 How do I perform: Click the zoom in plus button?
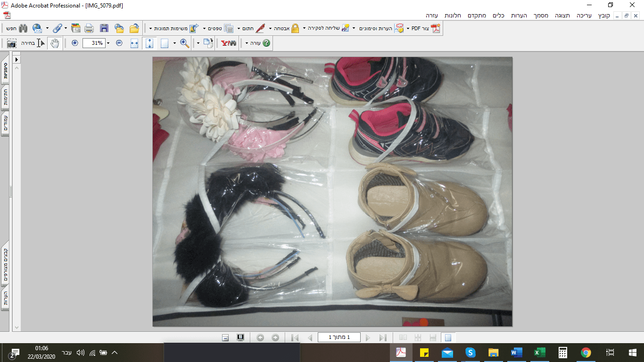point(75,43)
